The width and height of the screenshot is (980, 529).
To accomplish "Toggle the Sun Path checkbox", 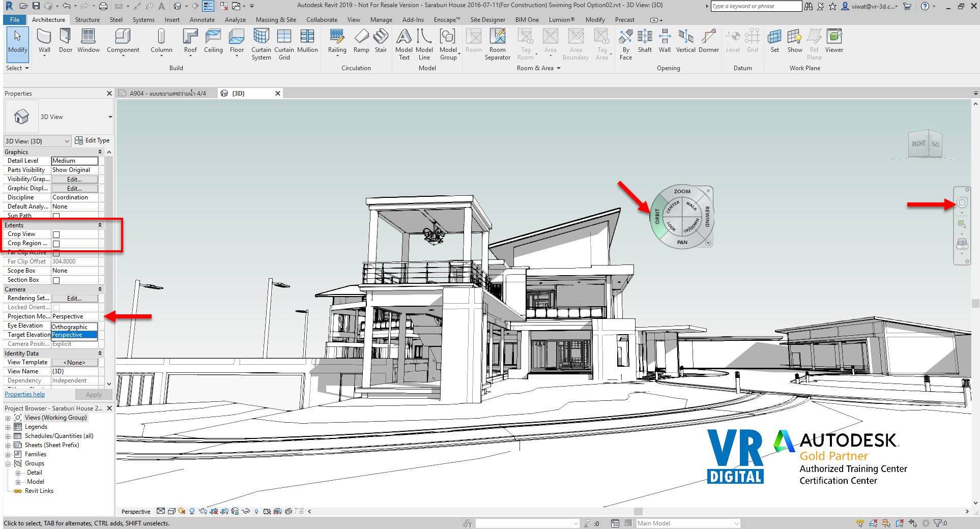I will click(x=56, y=216).
